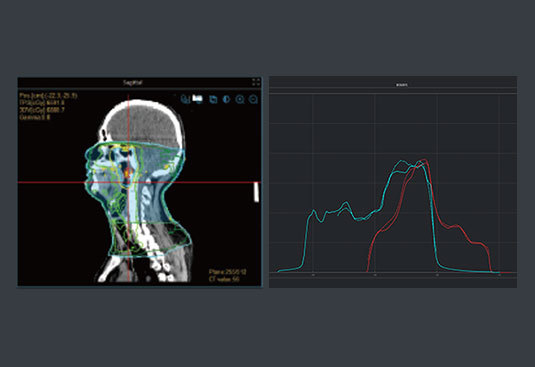The width and height of the screenshot is (535, 367).
Task: Click the layout icons at Sagittal panel corner
Action: [256, 82]
